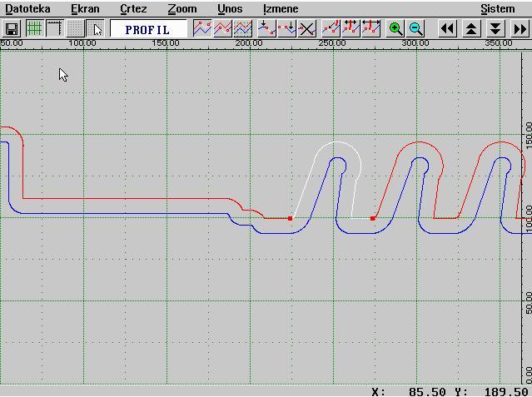The width and height of the screenshot is (532, 397).
Task: Zoom in with green magnifier
Action: [x=395, y=29]
